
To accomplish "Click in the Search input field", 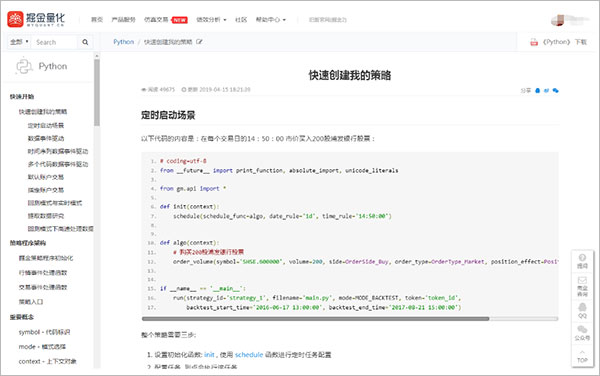I will [55, 42].
